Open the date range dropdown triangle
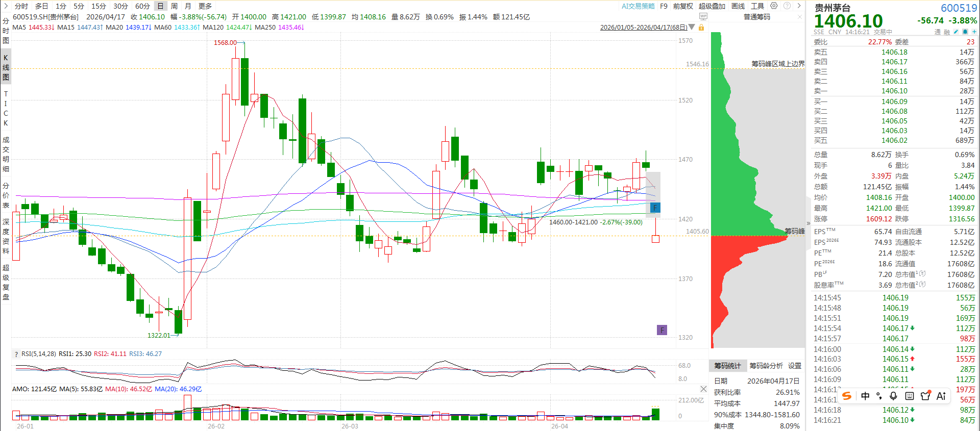This screenshot has width=980, height=431. coord(692,28)
